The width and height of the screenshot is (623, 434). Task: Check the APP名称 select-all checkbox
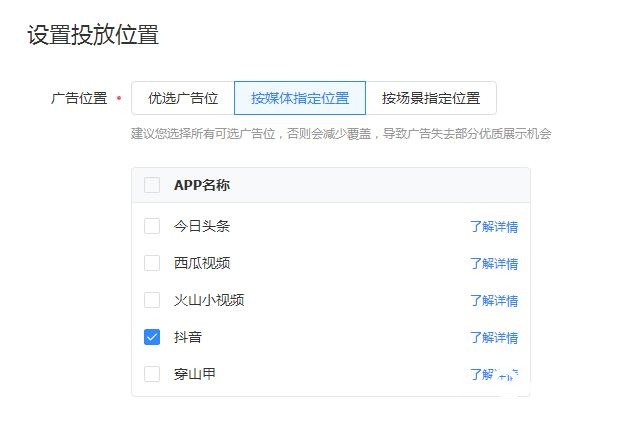[x=152, y=185]
